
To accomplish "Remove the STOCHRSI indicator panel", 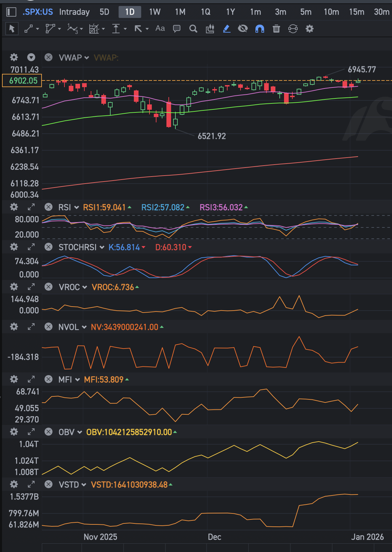I will [x=49, y=247].
